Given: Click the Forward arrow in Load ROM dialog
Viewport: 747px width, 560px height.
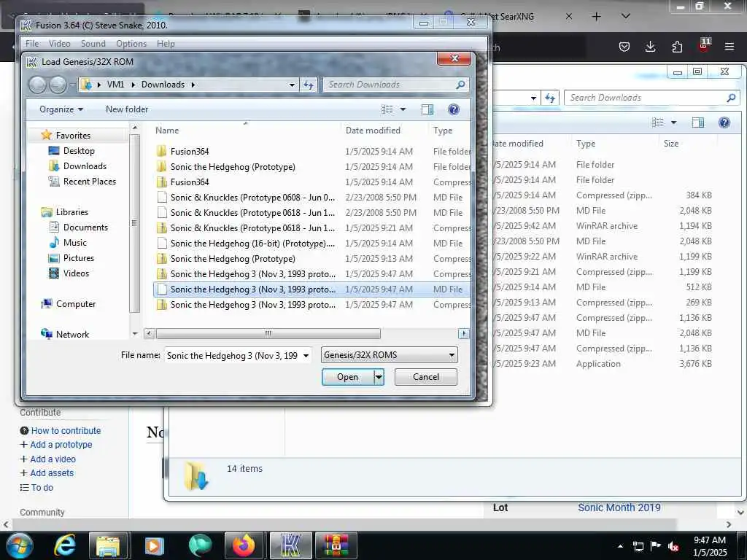Looking at the screenshot, I should point(58,85).
